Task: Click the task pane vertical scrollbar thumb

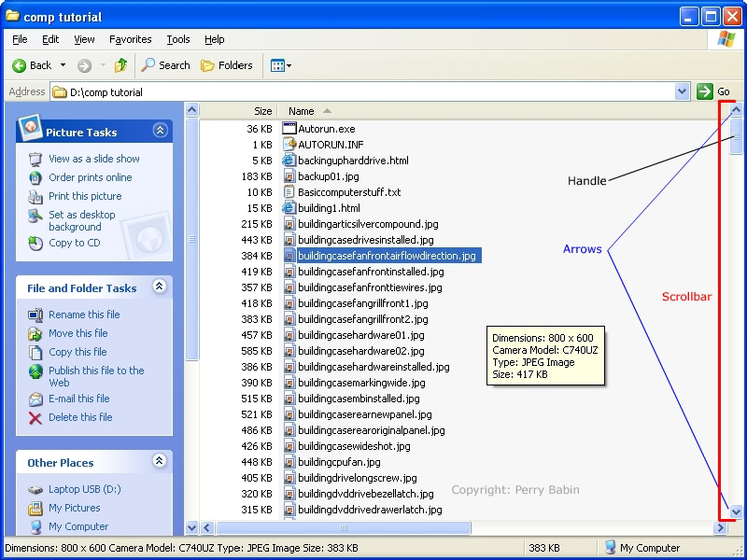Action: [191, 240]
